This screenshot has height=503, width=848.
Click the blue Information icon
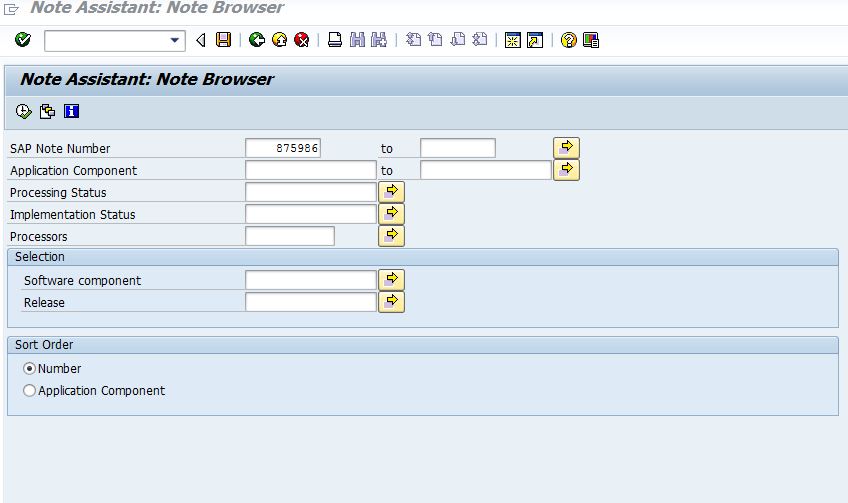pos(71,111)
